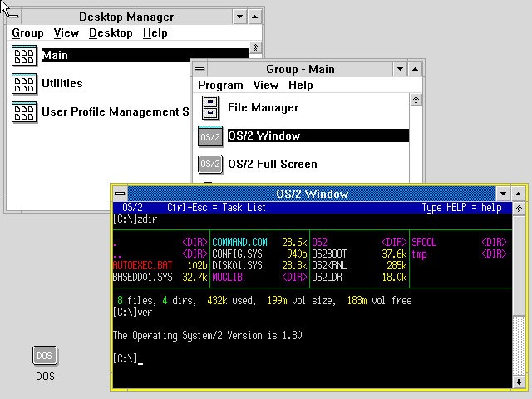Click the OS/2 Window title bar
This screenshot has height=399, width=532.
click(x=312, y=194)
